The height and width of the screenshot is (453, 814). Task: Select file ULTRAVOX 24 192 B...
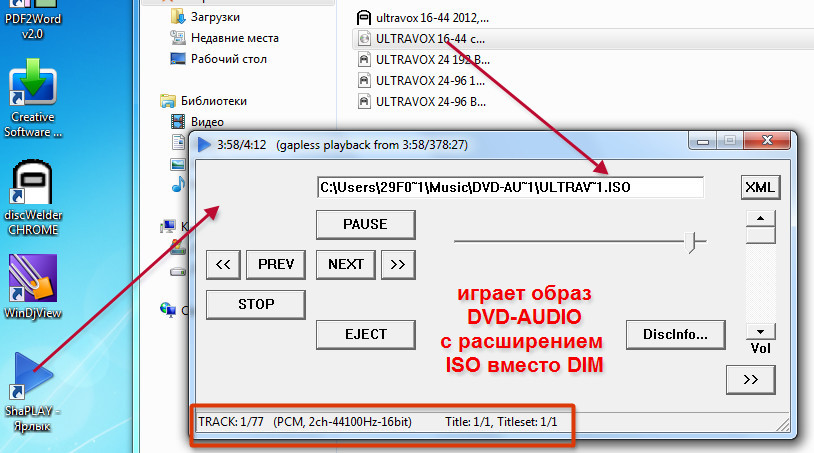point(432,60)
